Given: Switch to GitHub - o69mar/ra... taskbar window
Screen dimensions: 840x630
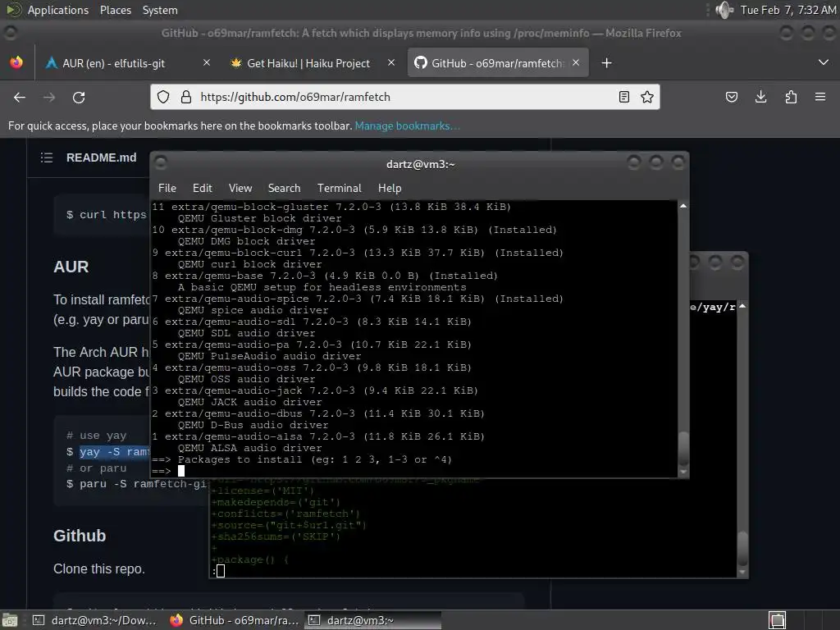Looking at the screenshot, I should click(x=234, y=620).
